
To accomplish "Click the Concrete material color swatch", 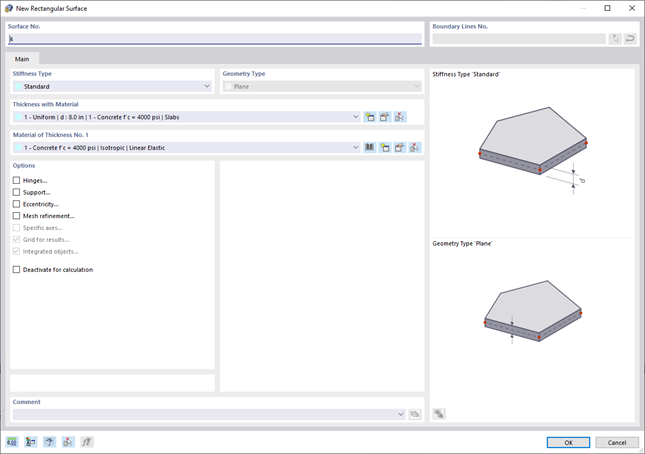I will [19, 148].
